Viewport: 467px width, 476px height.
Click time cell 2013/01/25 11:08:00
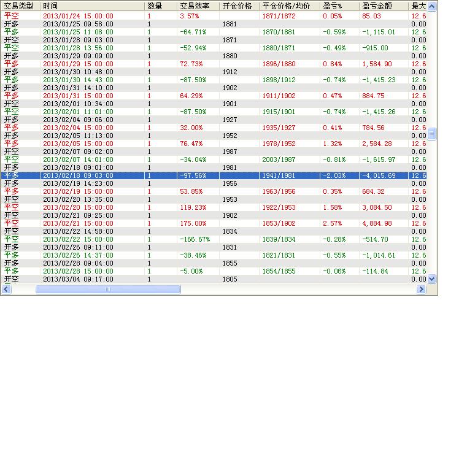point(78,32)
